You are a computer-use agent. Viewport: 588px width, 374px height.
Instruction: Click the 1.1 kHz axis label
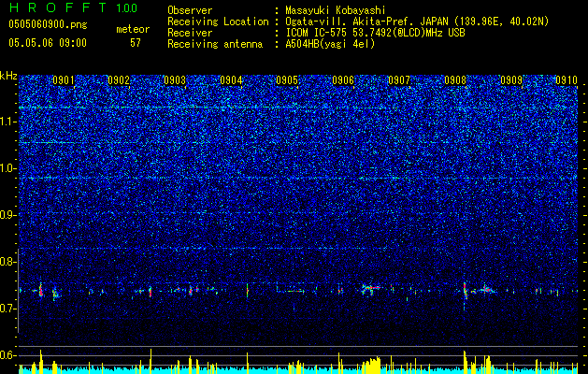7,122
